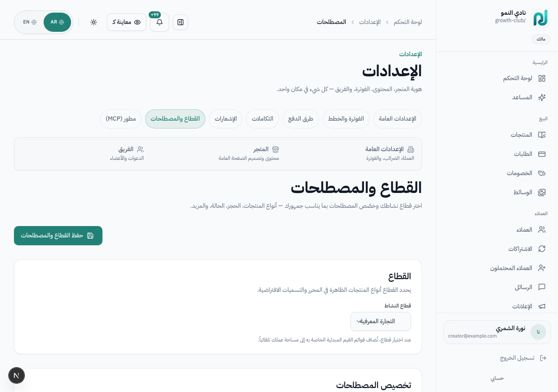Image resolution: width=558 pixels, height=392 pixels.
Task: Select the التكاملات tab
Action: (262, 119)
